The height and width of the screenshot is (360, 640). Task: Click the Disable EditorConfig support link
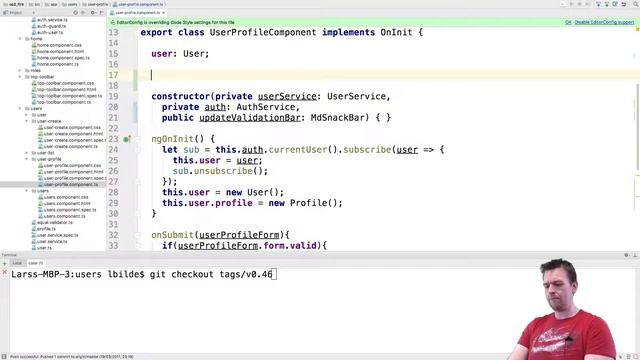pos(604,22)
